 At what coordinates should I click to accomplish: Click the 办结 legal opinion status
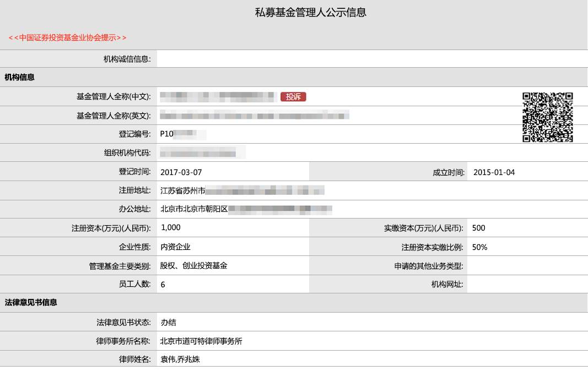168,323
